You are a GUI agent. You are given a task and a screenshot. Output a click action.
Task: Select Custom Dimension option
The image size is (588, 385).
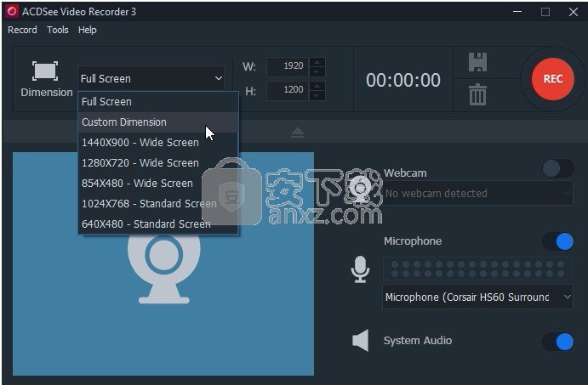[158, 122]
